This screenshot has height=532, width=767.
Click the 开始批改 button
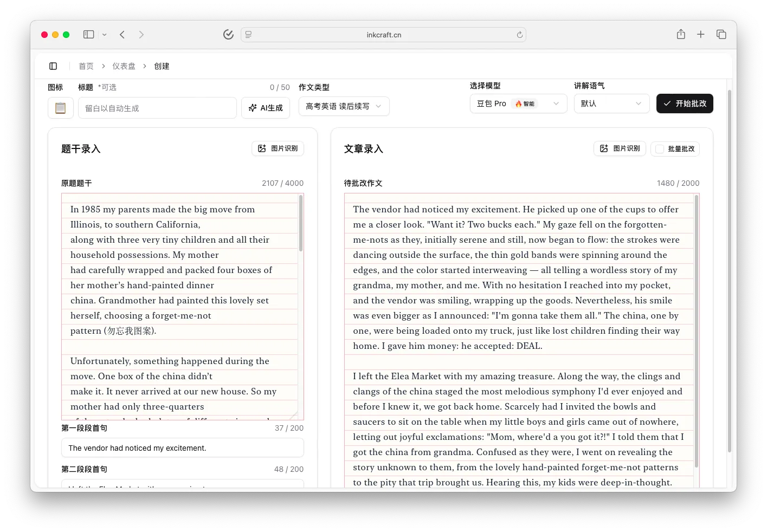coord(685,103)
